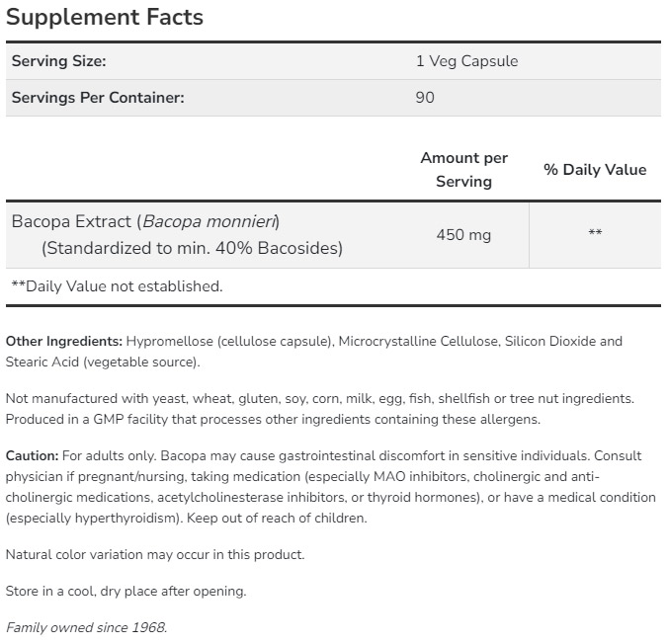
Task: Click the % Daily Value column header
Action: [595, 170]
